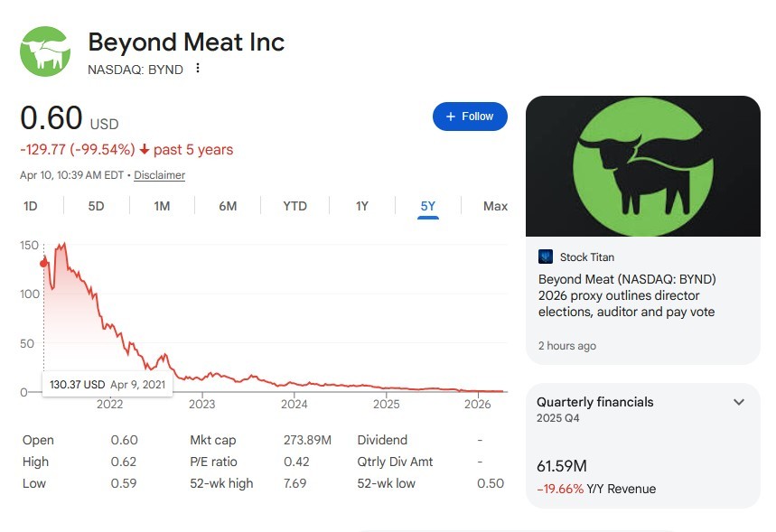Switch to the 1D chart range
This screenshot has height=532, width=776.
(30, 206)
